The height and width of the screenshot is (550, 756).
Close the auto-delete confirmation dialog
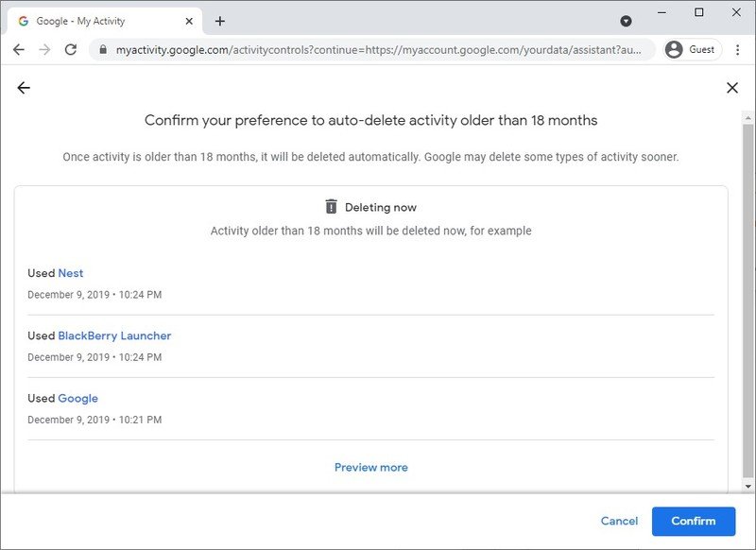(731, 88)
